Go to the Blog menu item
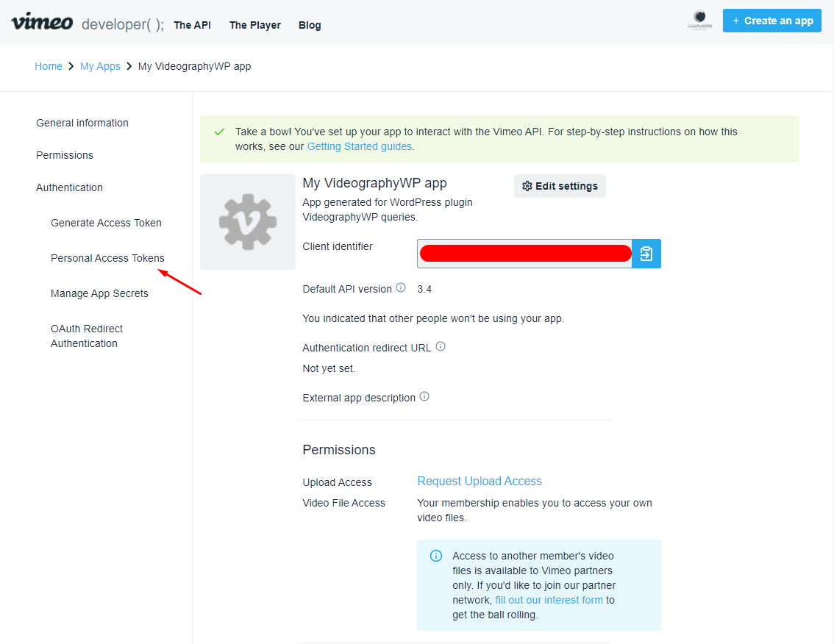Image resolution: width=834 pixels, height=644 pixels. [310, 25]
